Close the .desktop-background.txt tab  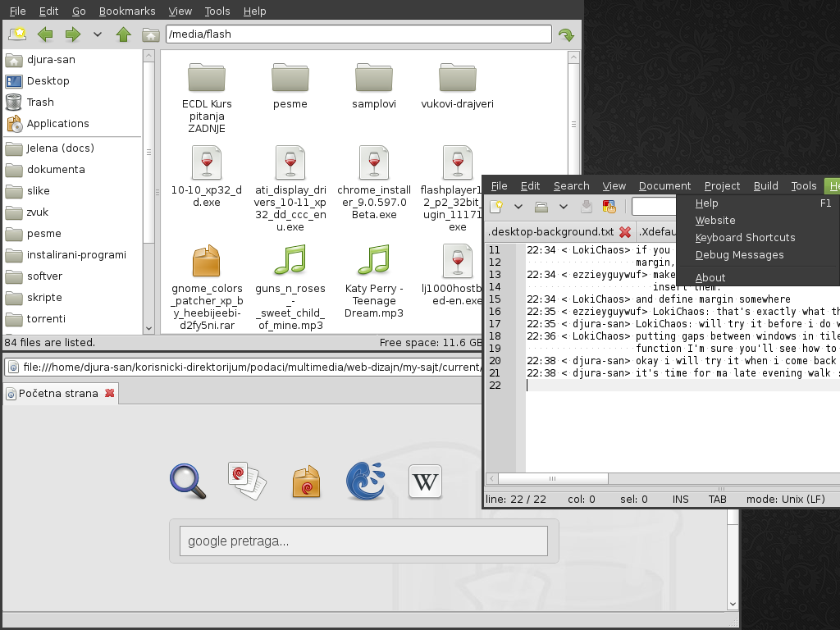(x=625, y=232)
